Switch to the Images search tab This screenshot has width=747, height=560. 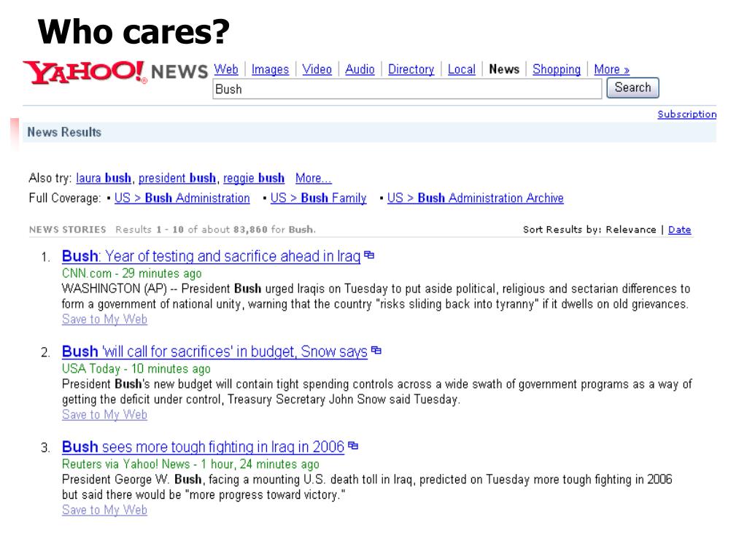[x=270, y=69]
